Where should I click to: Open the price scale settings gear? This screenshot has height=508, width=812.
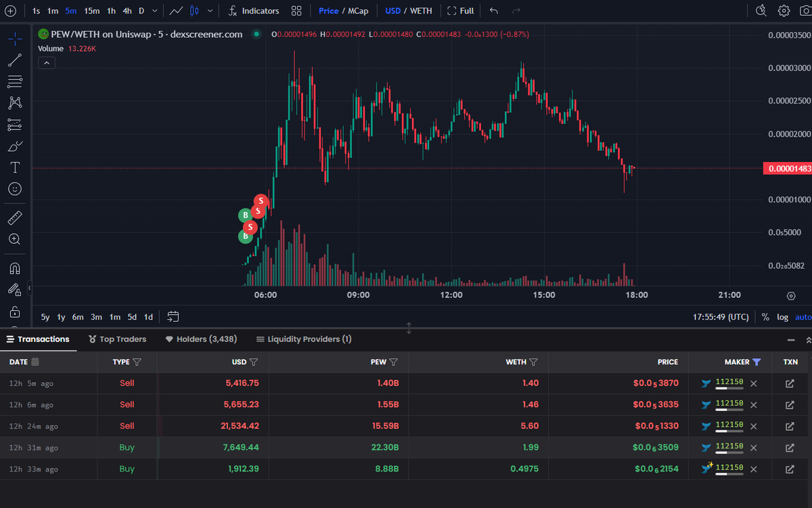coord(791,296)
